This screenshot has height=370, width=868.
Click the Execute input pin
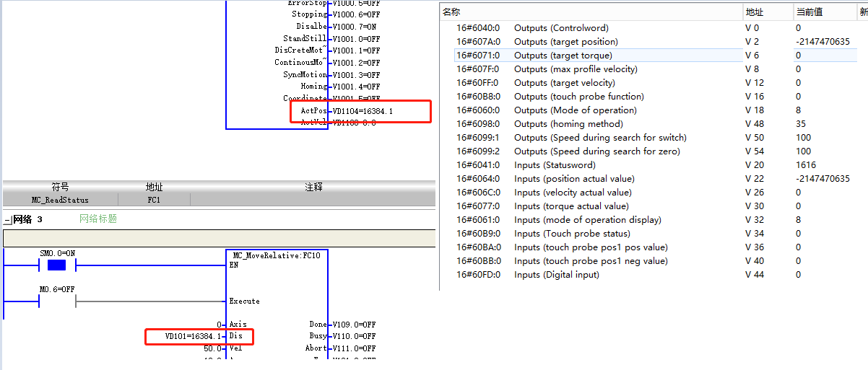coord(244,301)
